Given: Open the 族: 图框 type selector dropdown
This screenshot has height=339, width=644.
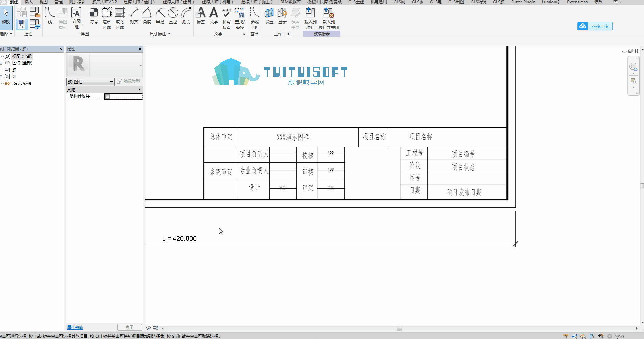Looking at the screenshot, I should (90, 82).
